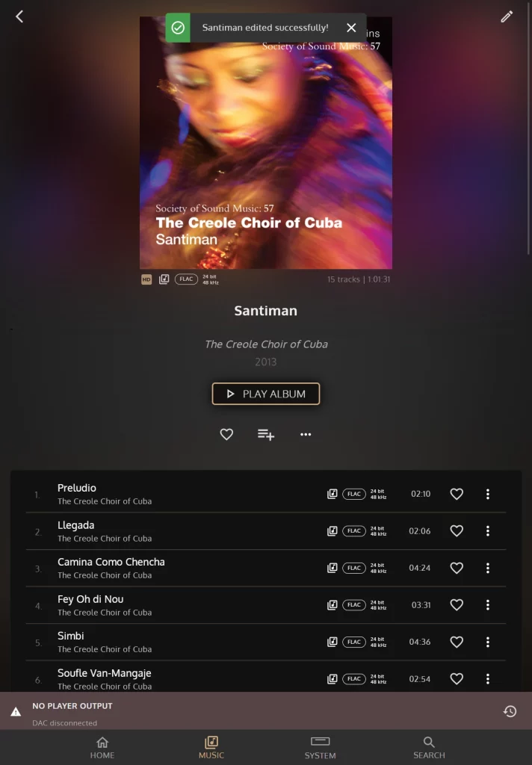Add the album to a playlist or queue
The image size is (532, 765).
coord(266,434)
